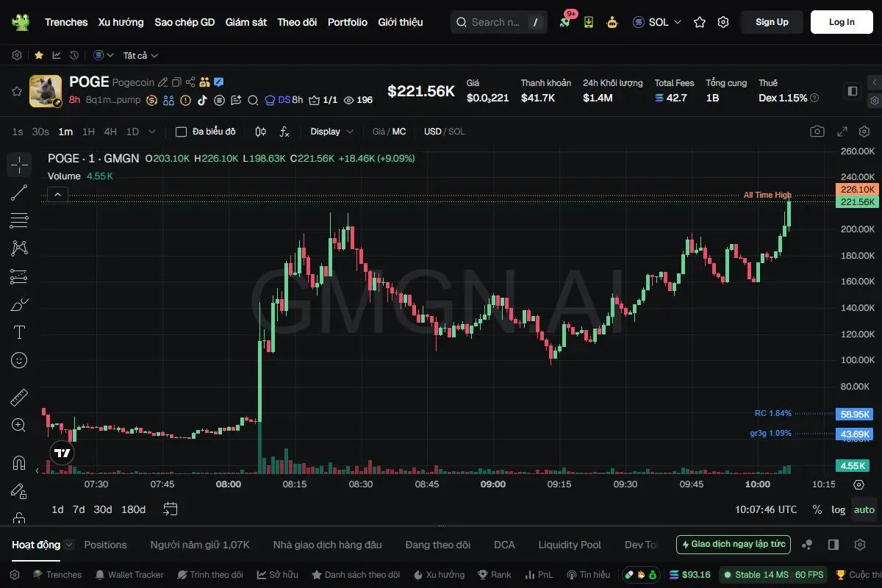Open TikTok link icon for POGE
Screen dimensions: 882x588
pos(201,100)
